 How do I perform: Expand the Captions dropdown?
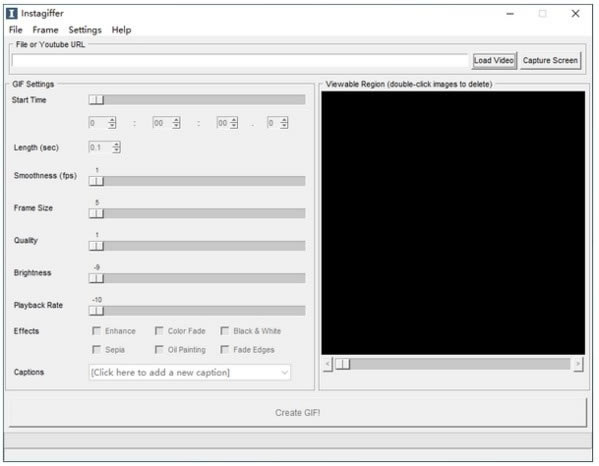(284, 372)
